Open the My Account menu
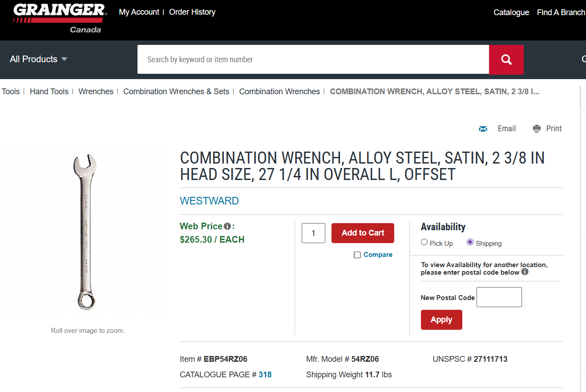This screenshot has width=586, height=392. click(x=139, y=12)
